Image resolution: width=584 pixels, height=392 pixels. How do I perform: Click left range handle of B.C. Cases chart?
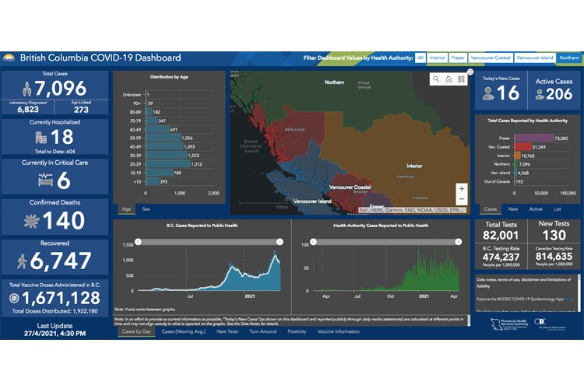[x=138, y=242]
